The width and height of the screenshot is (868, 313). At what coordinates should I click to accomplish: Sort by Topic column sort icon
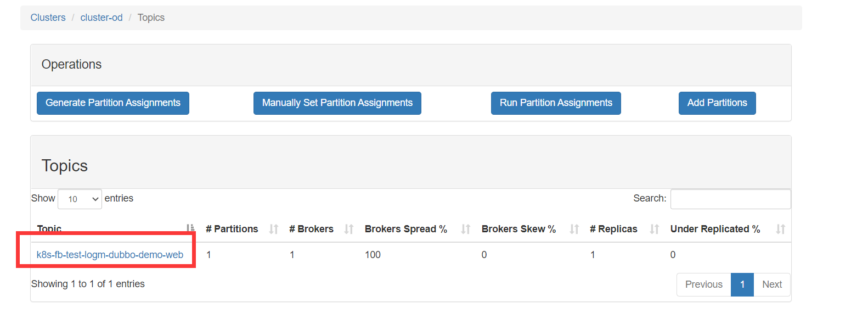click(190, 228)
